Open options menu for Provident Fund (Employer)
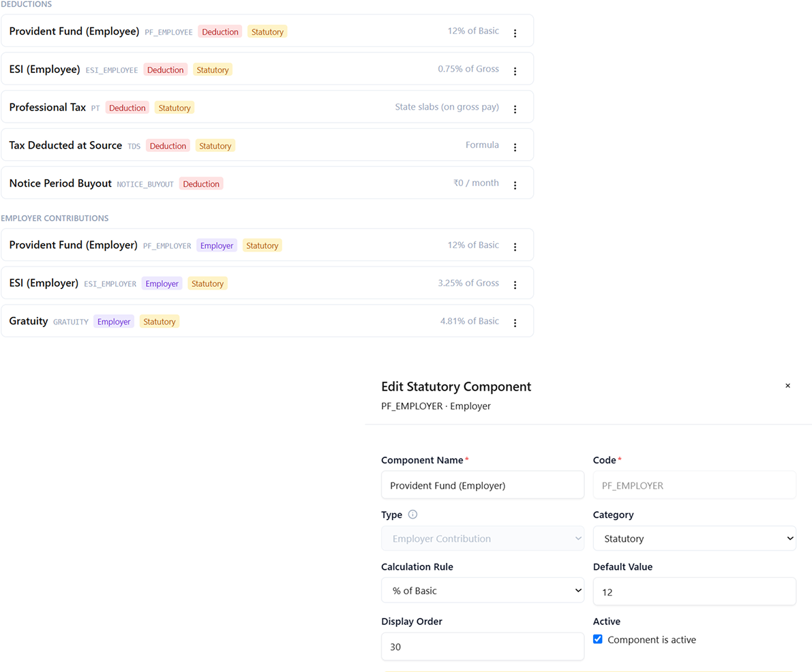 515,247
